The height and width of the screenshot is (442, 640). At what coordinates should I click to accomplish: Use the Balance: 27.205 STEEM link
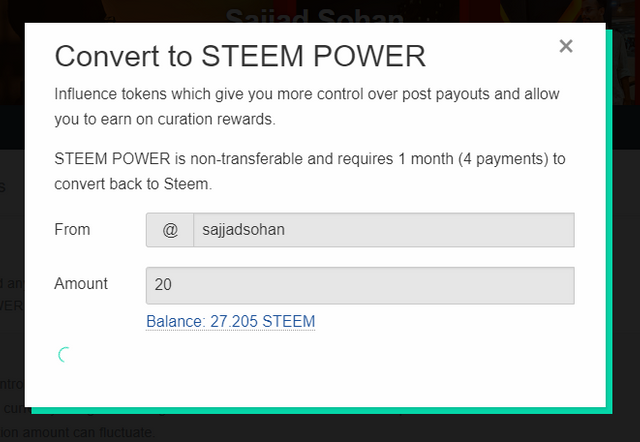click(230, 322)
